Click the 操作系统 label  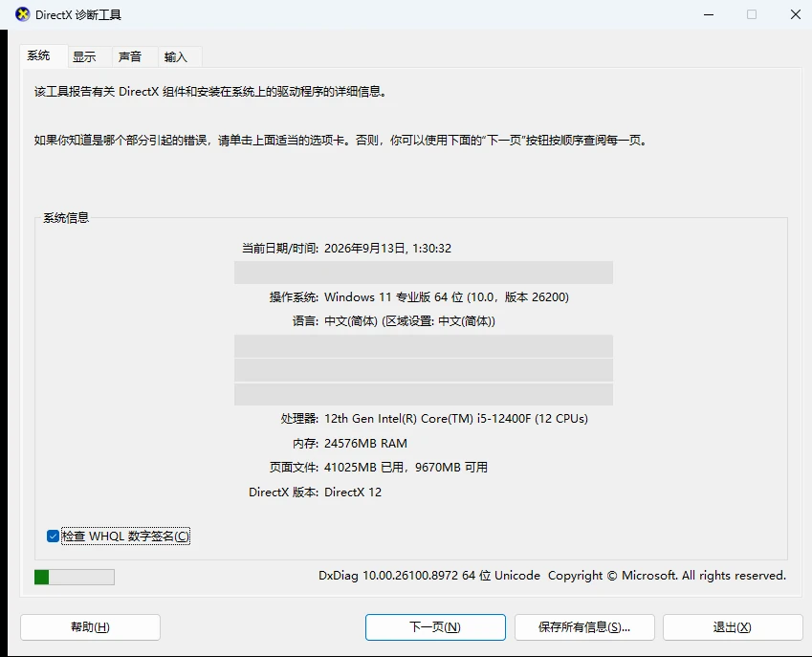pos(294,297)
